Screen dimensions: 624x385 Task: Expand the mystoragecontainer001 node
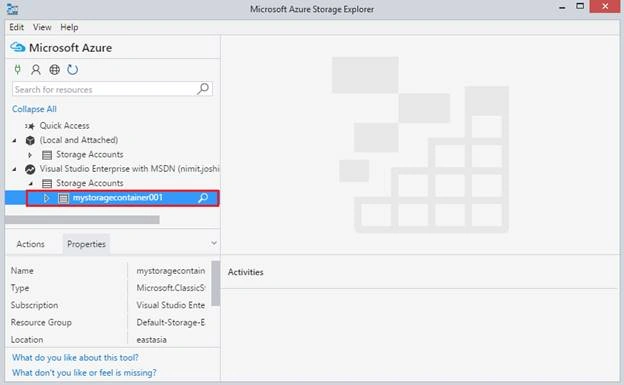pyautogui.click(x=47, y=198)
